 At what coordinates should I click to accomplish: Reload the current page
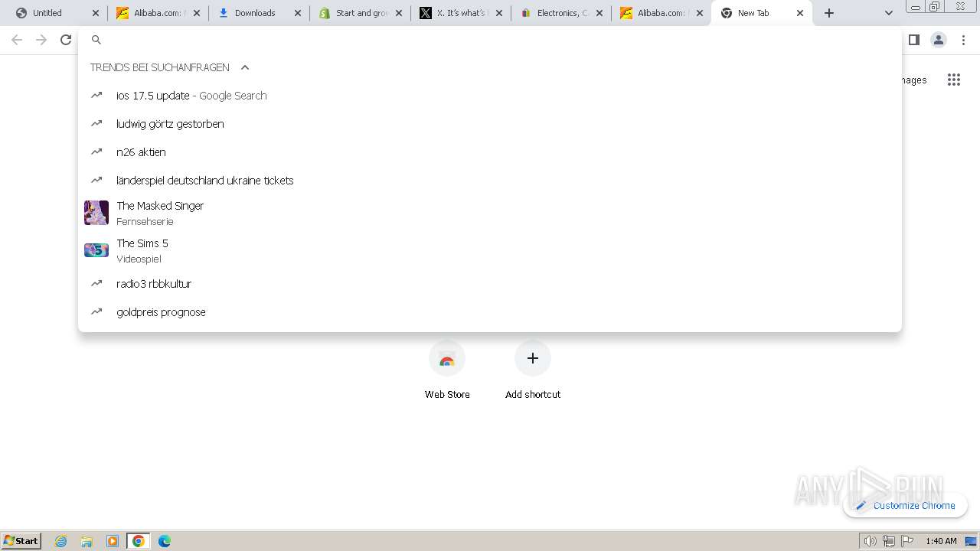(66, 40)
